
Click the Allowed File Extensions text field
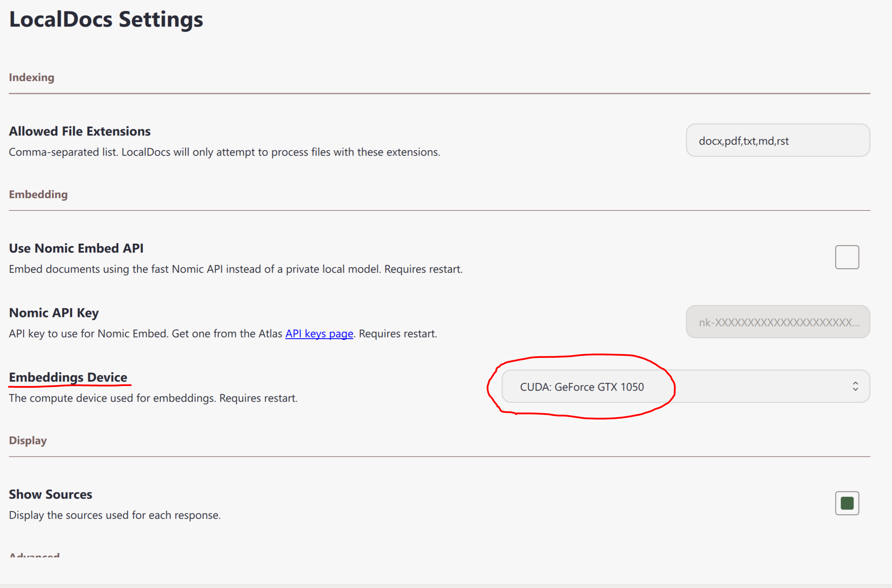coord(777,140)
